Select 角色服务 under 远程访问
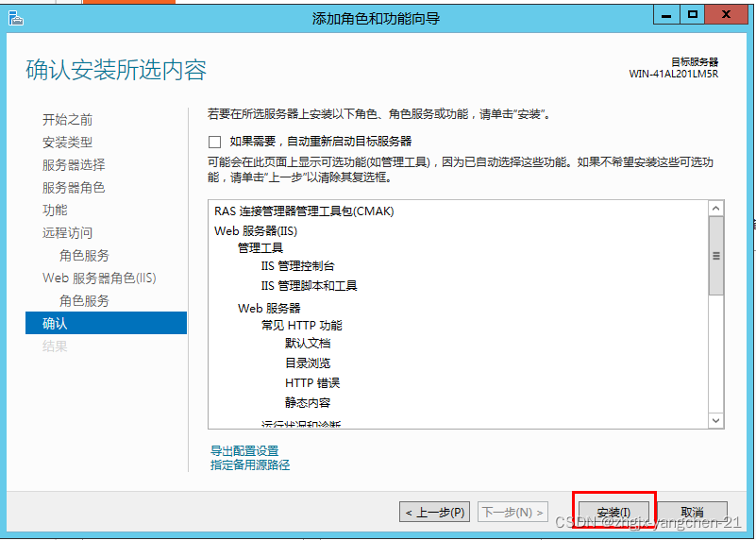 (84, 255)
